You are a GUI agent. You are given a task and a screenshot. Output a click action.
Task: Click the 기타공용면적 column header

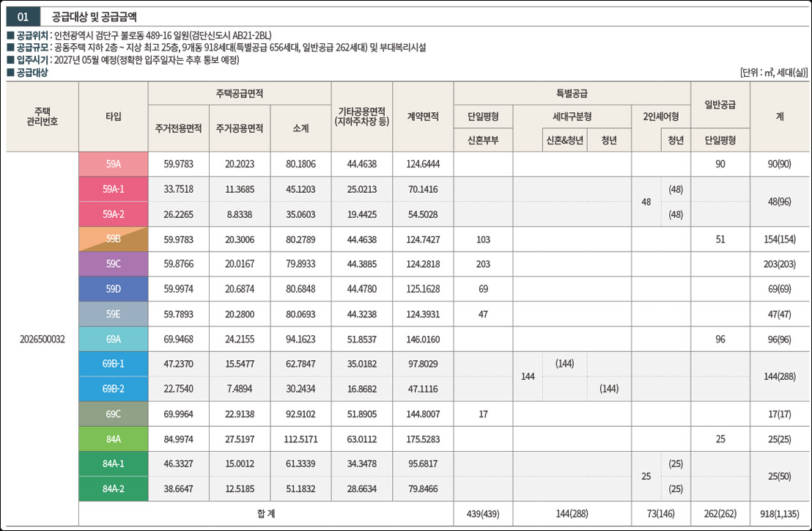coord(361,117)
